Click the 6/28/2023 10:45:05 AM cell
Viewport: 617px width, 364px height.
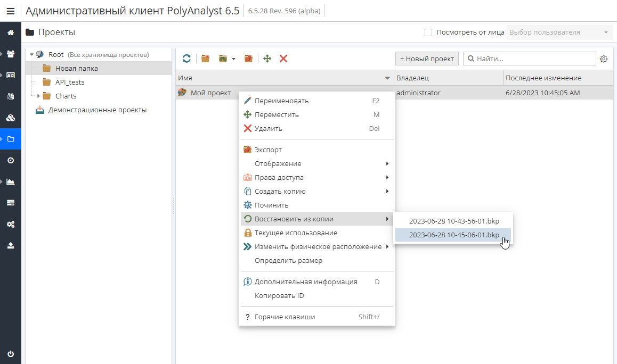click(x=542, y=93)
